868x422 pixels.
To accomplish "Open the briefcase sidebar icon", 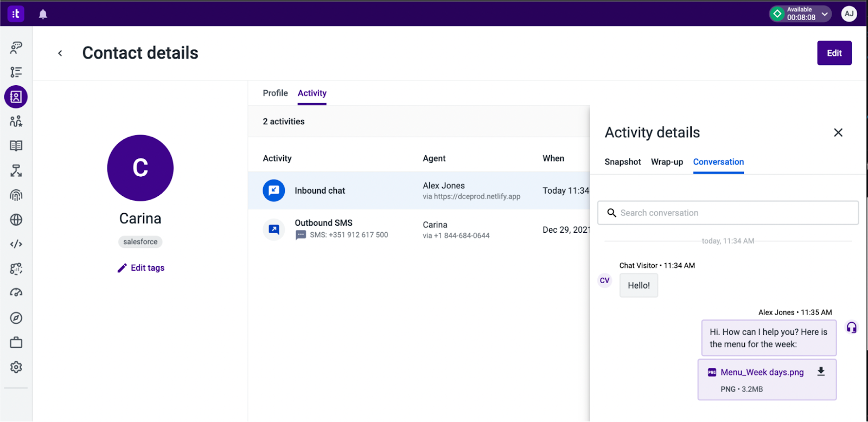I will (x=16, y=342).
